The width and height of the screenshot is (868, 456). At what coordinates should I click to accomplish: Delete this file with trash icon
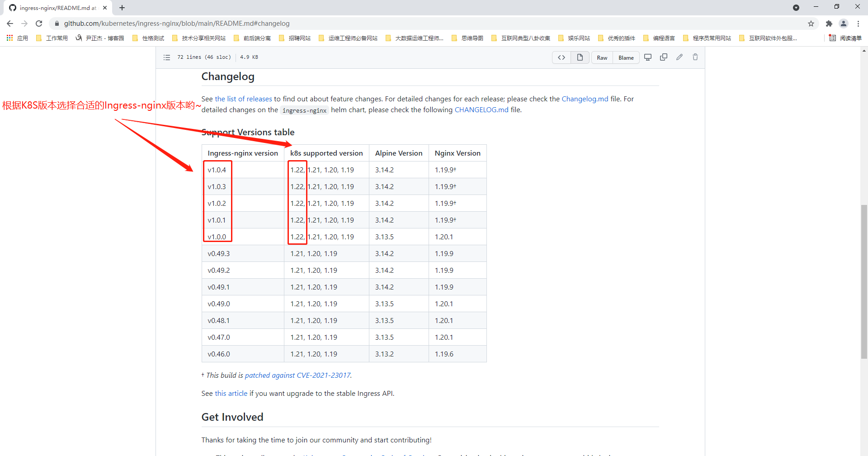(695, 57)
